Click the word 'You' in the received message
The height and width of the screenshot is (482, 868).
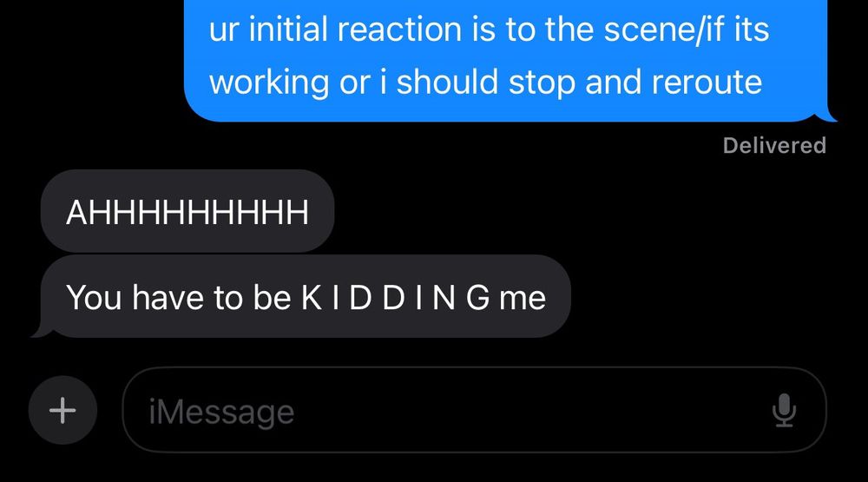coord(94,298)
